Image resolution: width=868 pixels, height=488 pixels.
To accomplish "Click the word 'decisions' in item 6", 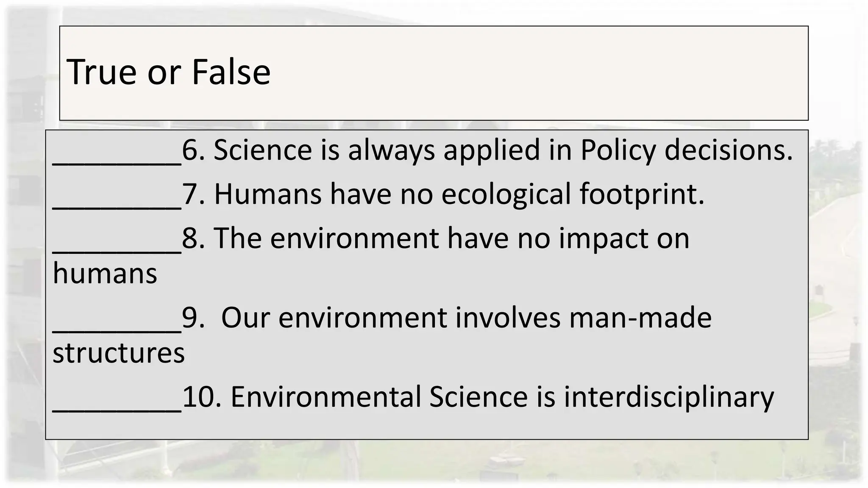I will point(728,150).
